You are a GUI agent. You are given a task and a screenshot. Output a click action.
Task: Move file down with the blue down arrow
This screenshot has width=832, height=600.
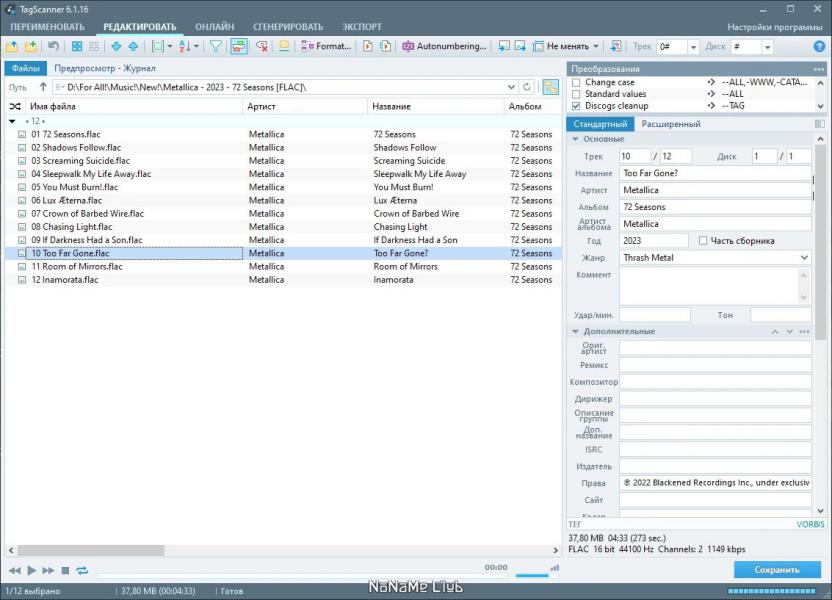pos(116,47)
